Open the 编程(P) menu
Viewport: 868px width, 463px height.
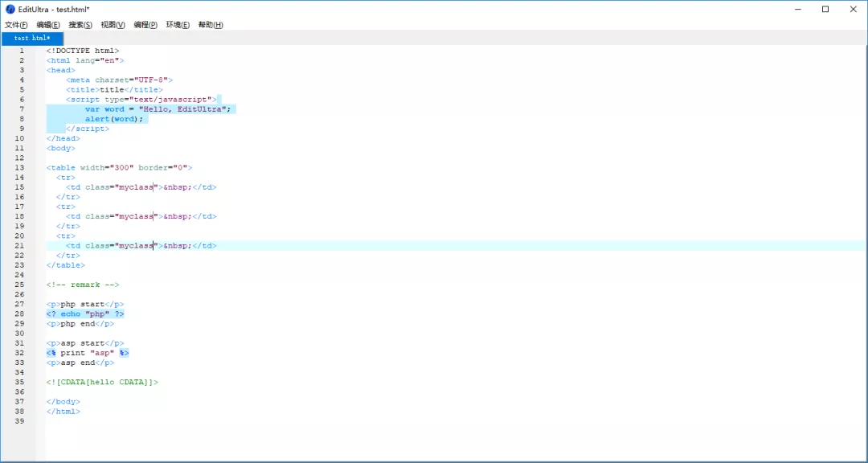click(145, 25)
